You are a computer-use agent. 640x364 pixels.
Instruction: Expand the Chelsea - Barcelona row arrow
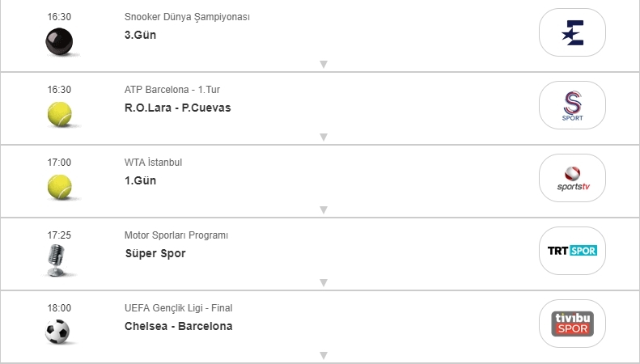pos(323,355)
